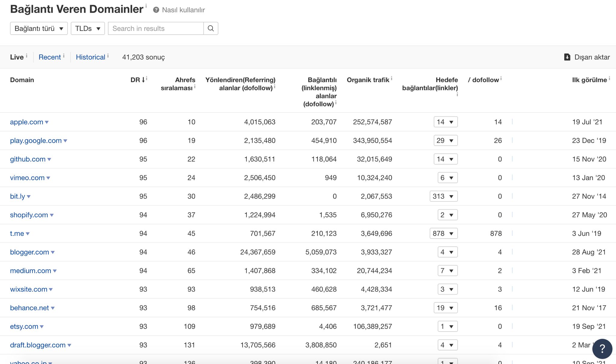Click the Ilk görülme info icon
The image size is (616, 364).
(609, 79)
